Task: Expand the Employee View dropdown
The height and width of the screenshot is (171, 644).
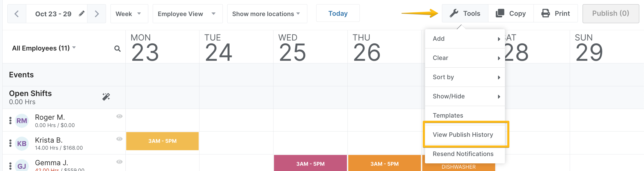Action: [x=187, y=14]
